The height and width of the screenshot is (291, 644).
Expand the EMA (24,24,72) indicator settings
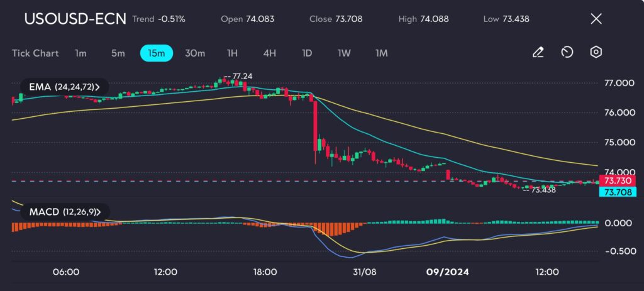(x=64, y=86)
